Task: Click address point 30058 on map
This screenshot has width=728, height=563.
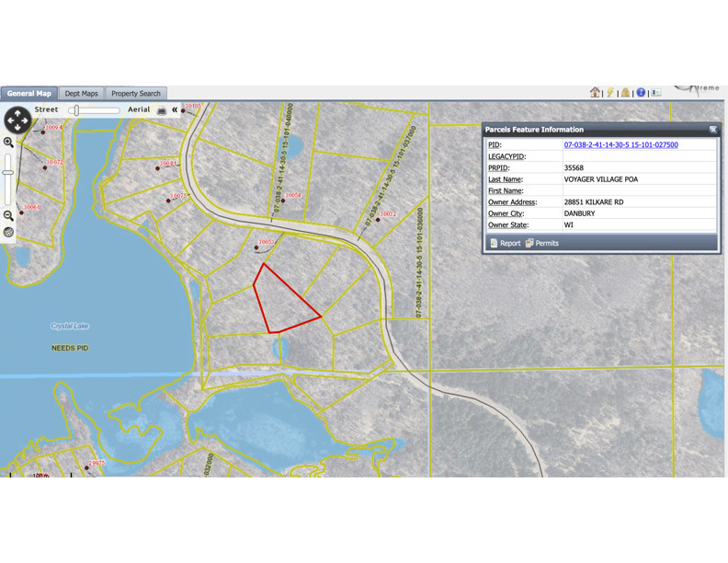Action: (283, 201)
